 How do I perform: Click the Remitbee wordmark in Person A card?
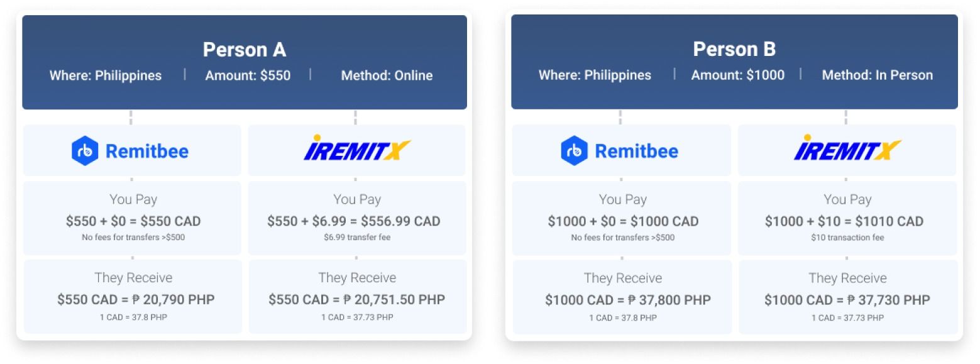[146, 152]
